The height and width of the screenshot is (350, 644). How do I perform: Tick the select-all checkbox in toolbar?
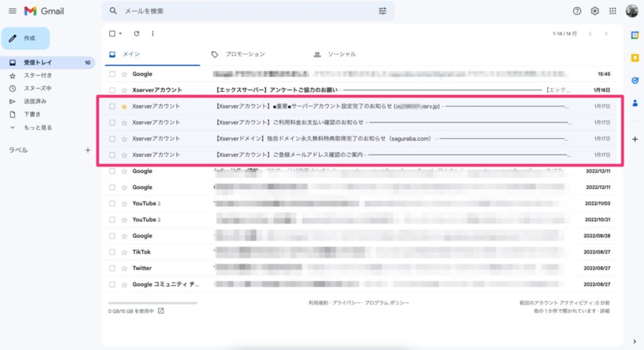pyautogui.click(x=112, y=34)
